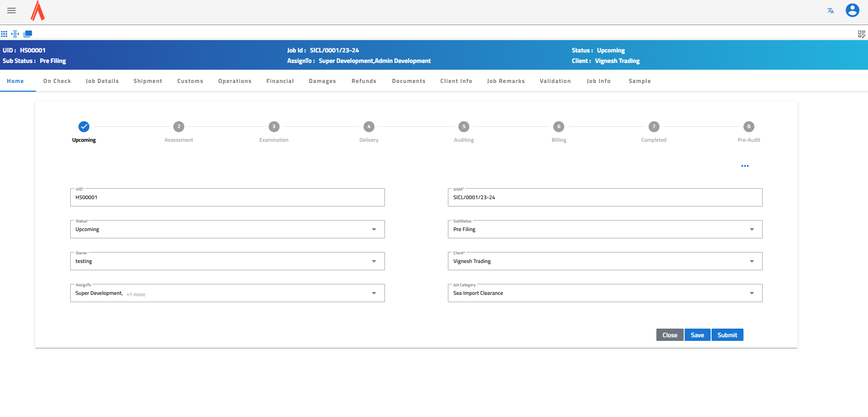Switch to the Documents tab
Screen dimensions: 868x417
[408, 81]
